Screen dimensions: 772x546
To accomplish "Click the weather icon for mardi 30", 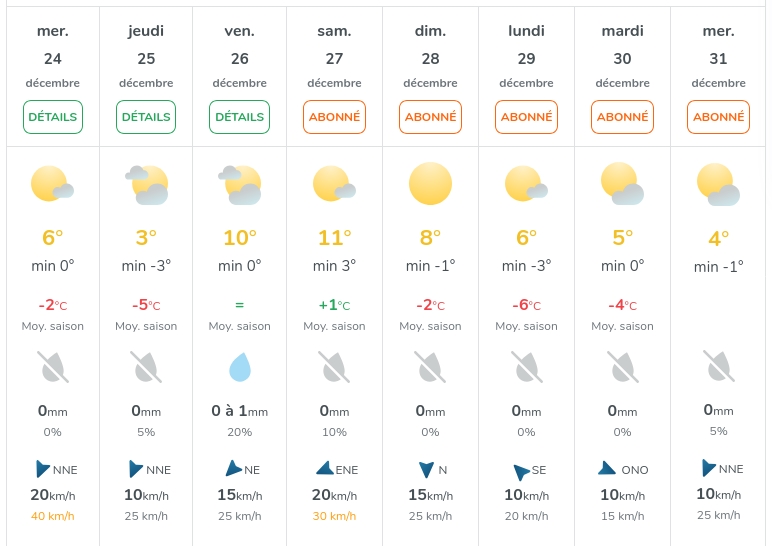I will coord(622,184).
